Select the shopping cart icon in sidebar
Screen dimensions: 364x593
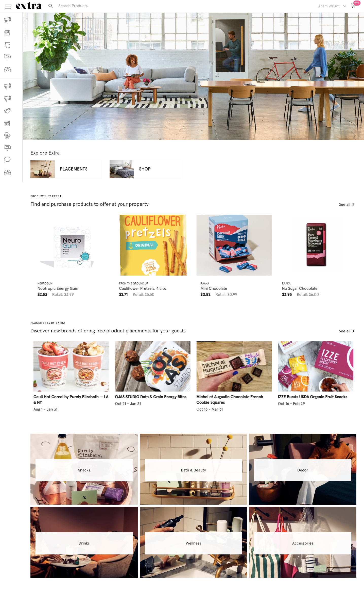coord(7,45)
